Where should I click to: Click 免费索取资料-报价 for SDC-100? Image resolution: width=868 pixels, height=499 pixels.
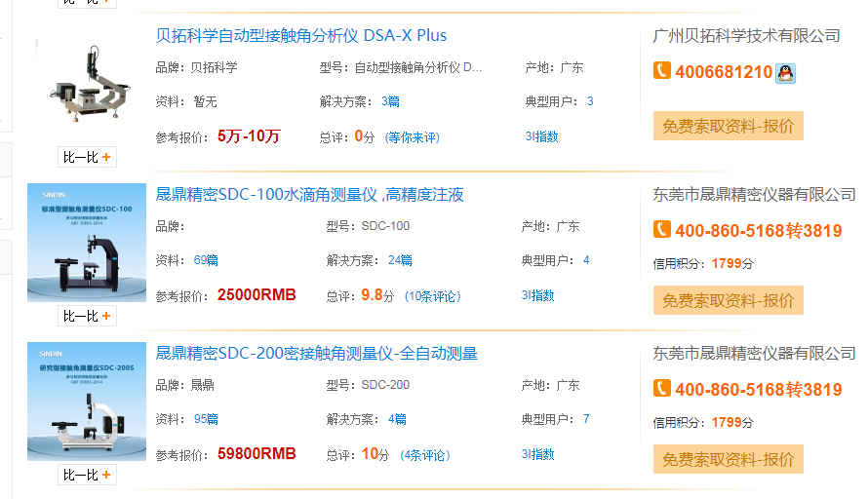tap(728, 300)
